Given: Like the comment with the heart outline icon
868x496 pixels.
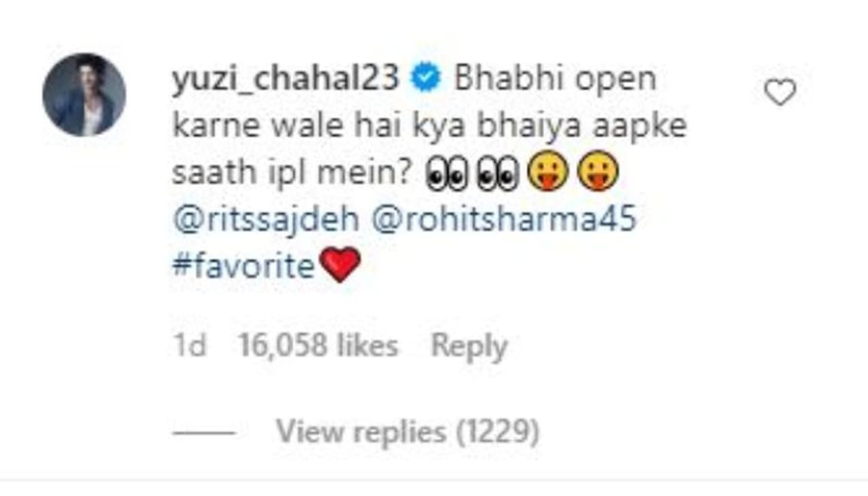Looking at the screenshot, I should 780,92.
